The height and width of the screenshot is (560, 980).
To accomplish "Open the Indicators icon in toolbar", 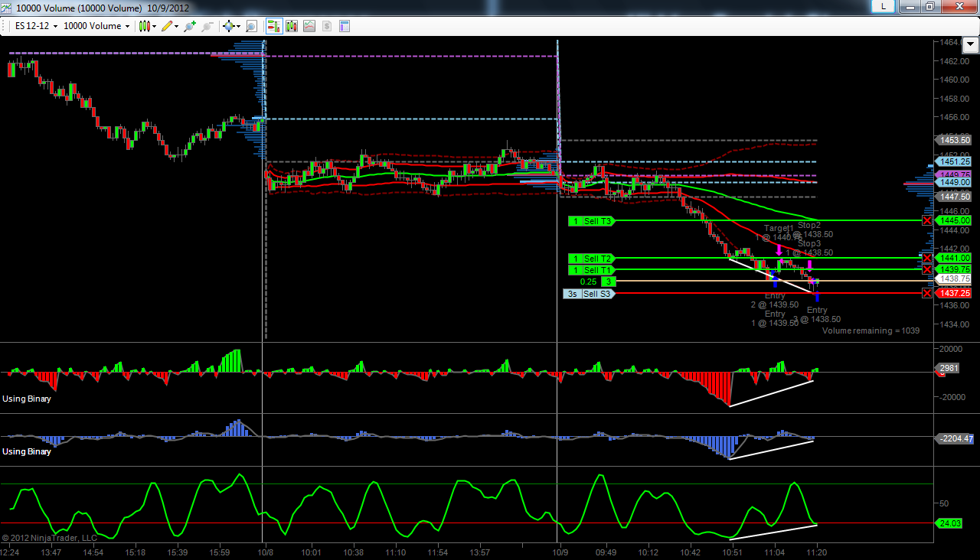I will (309, 26).
